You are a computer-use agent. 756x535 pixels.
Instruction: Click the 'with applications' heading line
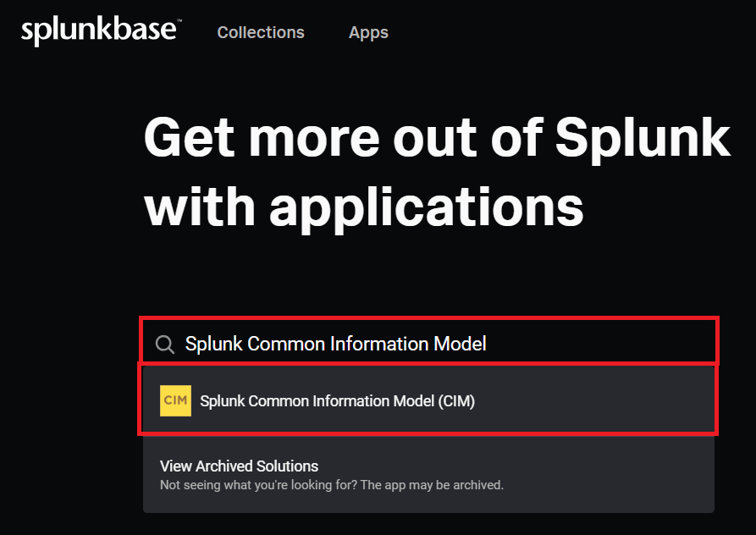[364, 205]
